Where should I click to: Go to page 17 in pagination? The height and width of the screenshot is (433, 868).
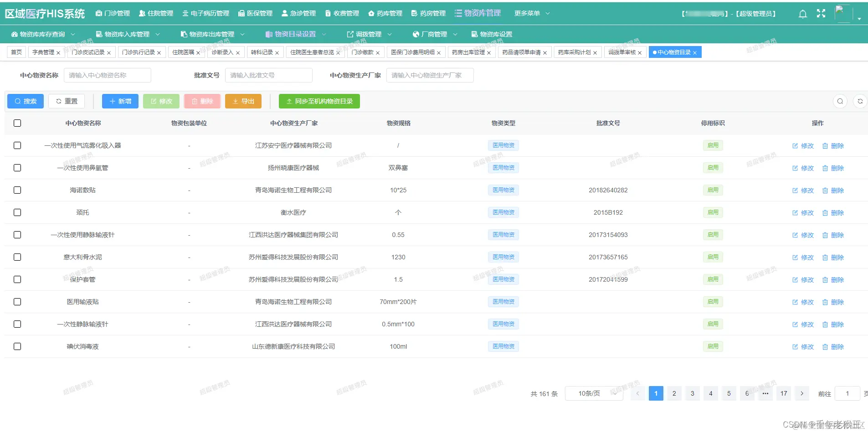click(783, 393)
